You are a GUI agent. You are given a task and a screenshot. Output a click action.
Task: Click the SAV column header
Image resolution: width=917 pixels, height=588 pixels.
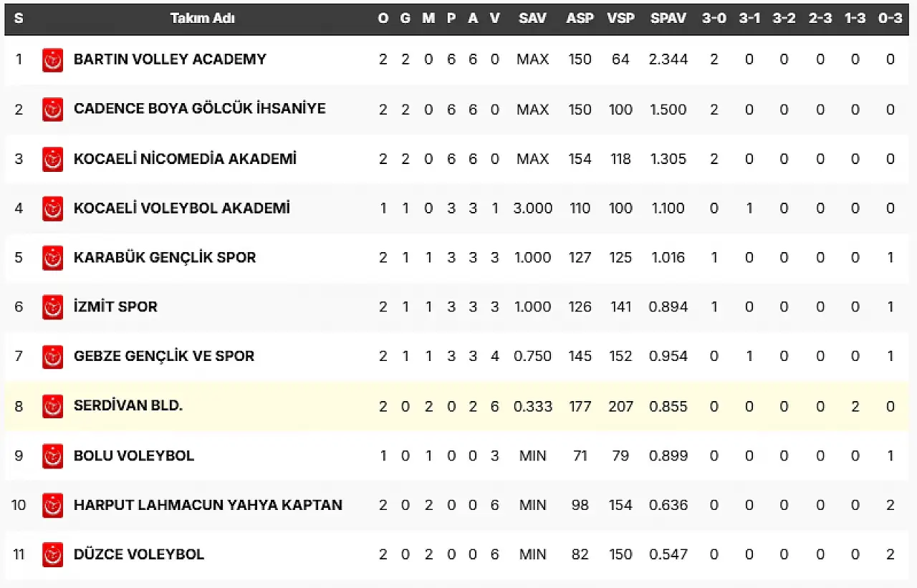pyautogui.click(x=532, y=19)
